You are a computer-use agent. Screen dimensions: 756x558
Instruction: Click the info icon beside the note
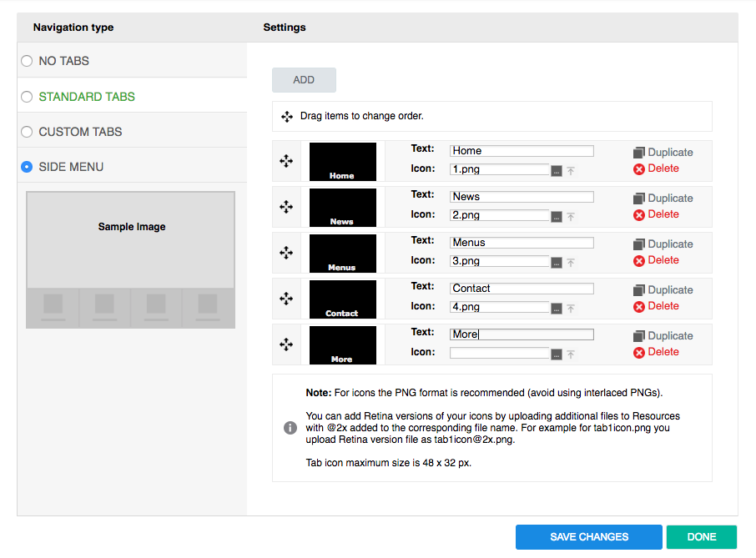click(290, 427)
